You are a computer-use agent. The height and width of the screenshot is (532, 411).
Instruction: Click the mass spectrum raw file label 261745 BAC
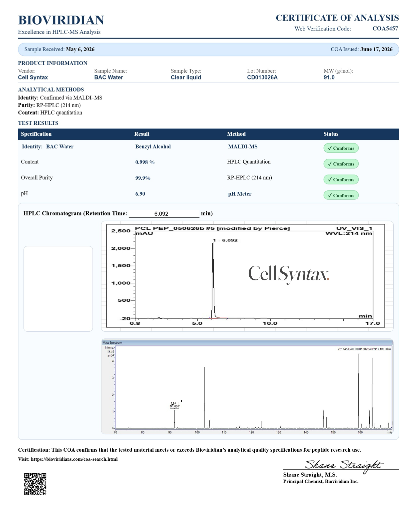pyautogui.click(x=364, y=349)
